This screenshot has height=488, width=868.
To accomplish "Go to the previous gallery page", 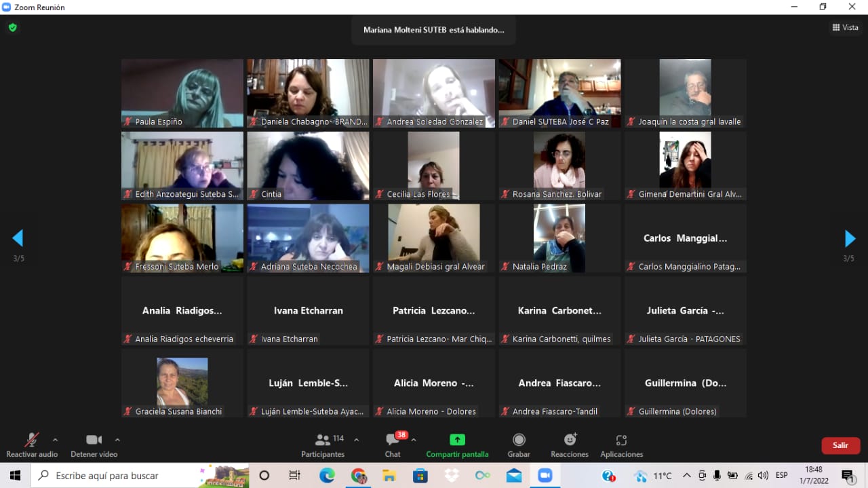I will pyautogui.click(x=18, y=238).
